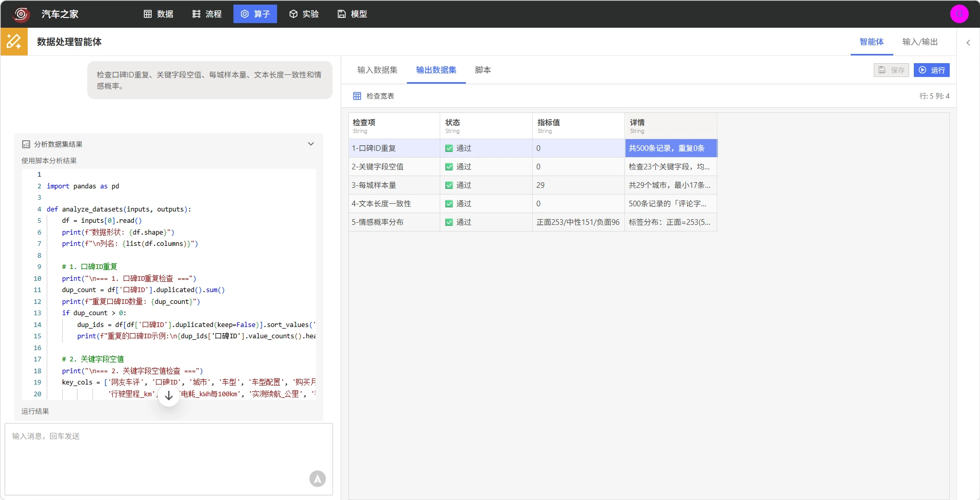Collapse the 分析数据集结果 section chevron
This screenshot has width=980, height=500.
(311, 144)
